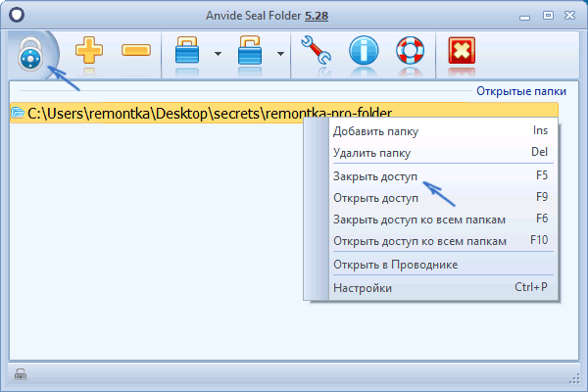Open settings with the wrench icon

(315, 53)
